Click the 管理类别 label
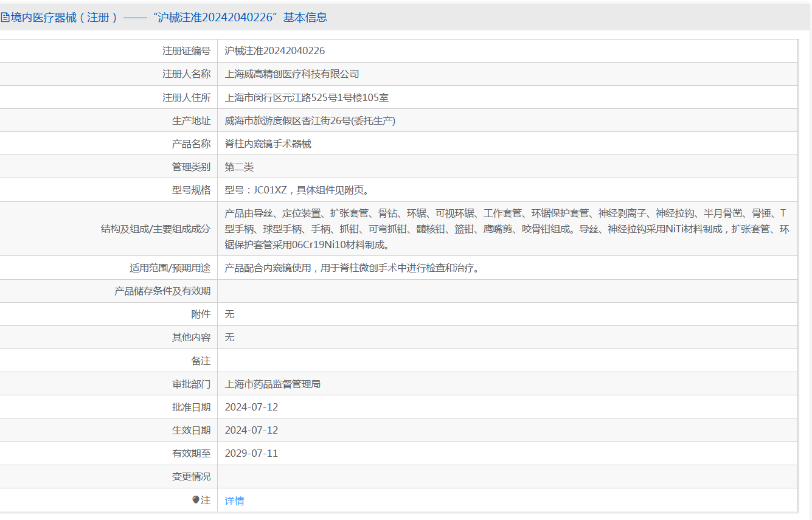Screen dimensions: 812x520 pos(191,167)
